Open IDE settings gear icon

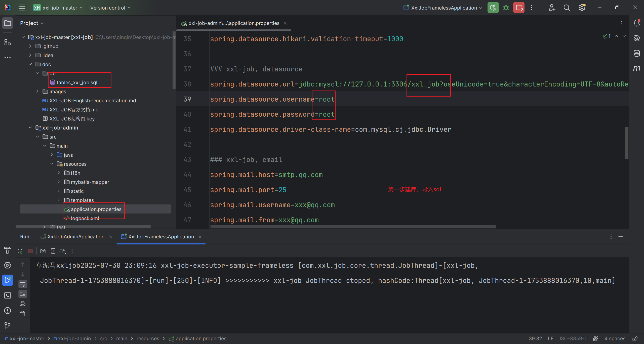582,8
